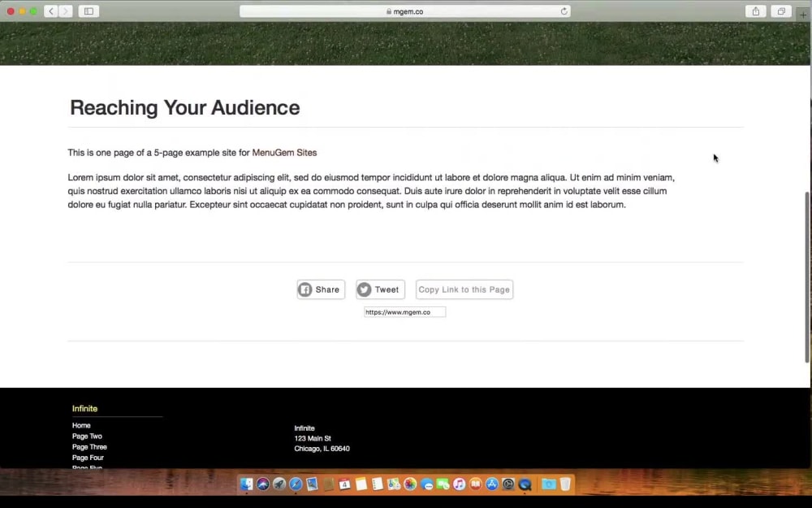The width and height of the screenshot is (812, 508).
Task: Open QuickTime Player from the dock
Action: (525, 484)
